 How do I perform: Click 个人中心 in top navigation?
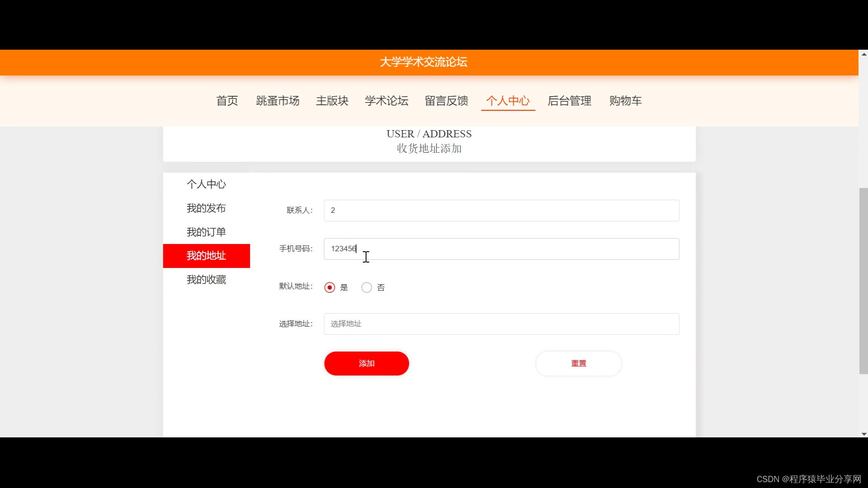508,101
